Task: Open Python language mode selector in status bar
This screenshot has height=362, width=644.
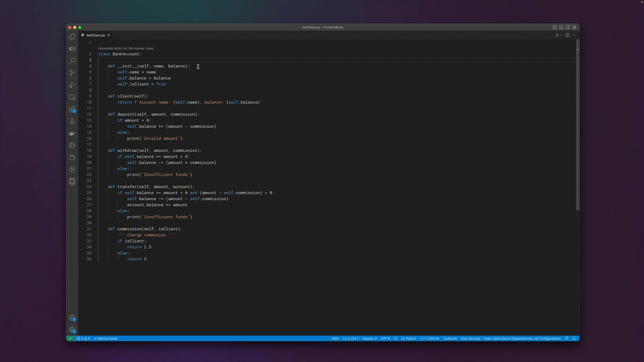Action: [x=411, y=339]
